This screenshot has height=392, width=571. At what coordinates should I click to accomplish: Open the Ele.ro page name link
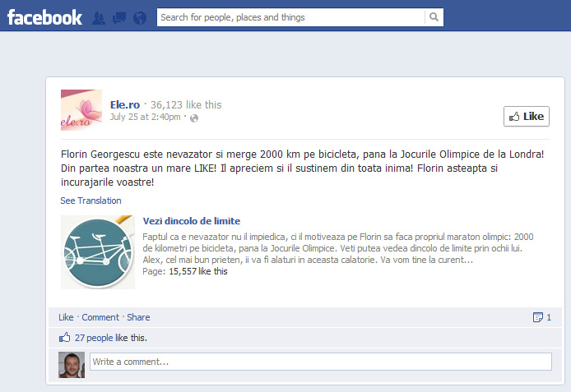(125, 104)
